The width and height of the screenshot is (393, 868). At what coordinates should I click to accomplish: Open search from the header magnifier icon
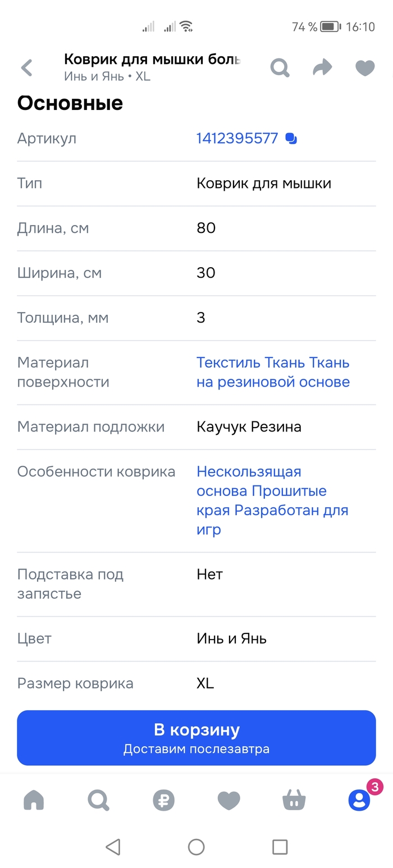coord(280,68)
